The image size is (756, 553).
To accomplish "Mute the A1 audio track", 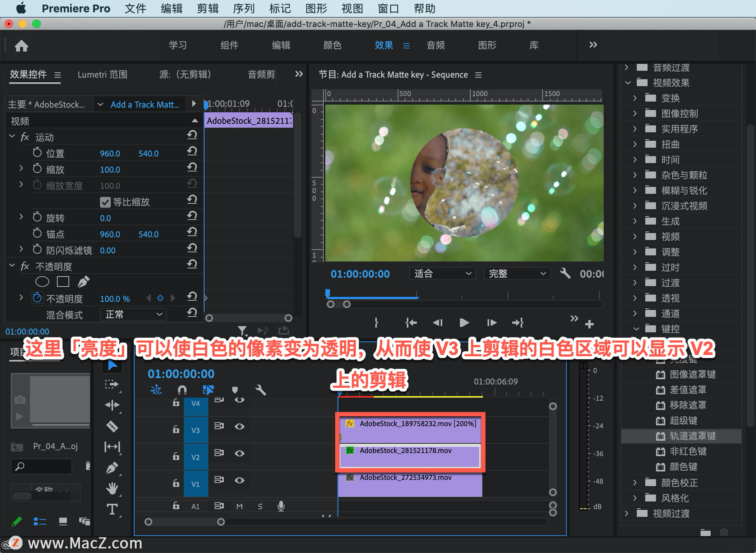I will [239, 507].
